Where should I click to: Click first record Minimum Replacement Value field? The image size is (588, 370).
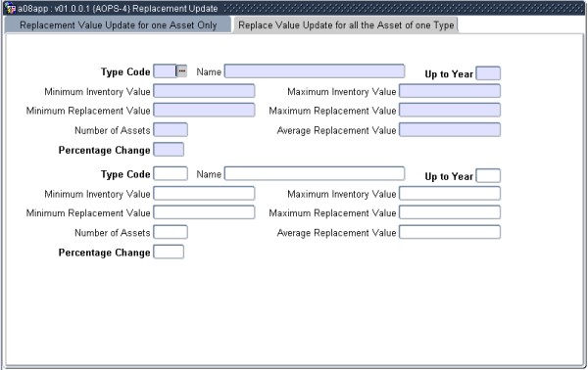205,110
